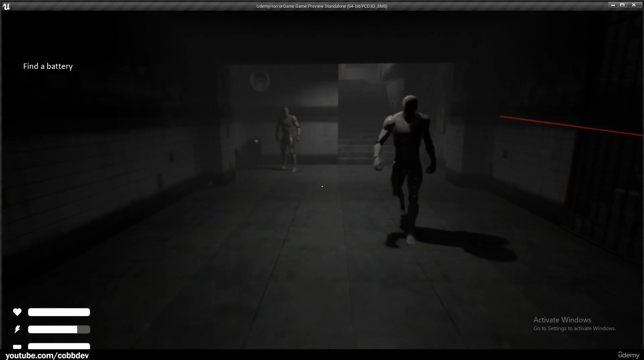Minimize the game preview window

click(613, 5)
